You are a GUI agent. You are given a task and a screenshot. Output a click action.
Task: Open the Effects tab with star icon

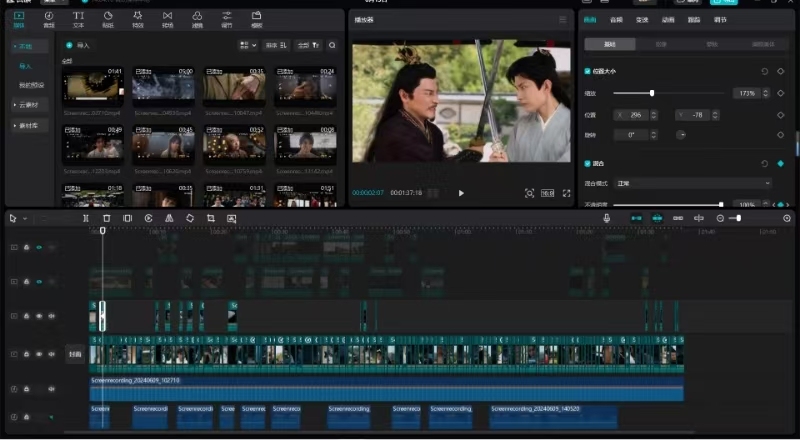138,19
